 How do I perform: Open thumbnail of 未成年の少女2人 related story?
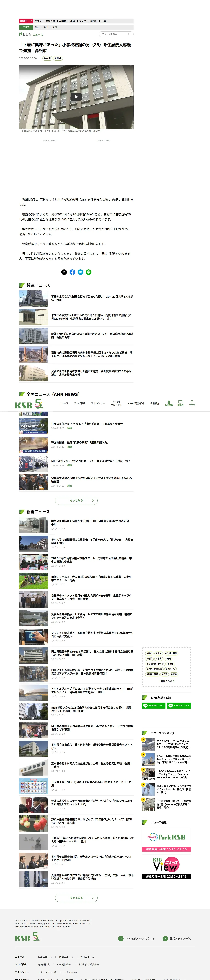(x=34, y=317)
